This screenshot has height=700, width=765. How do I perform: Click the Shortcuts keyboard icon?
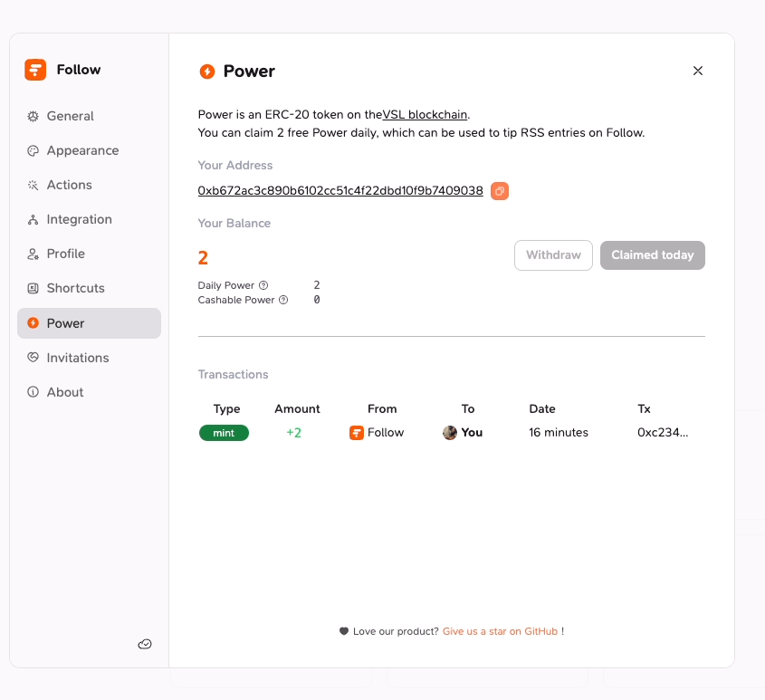tap(33, 289)
